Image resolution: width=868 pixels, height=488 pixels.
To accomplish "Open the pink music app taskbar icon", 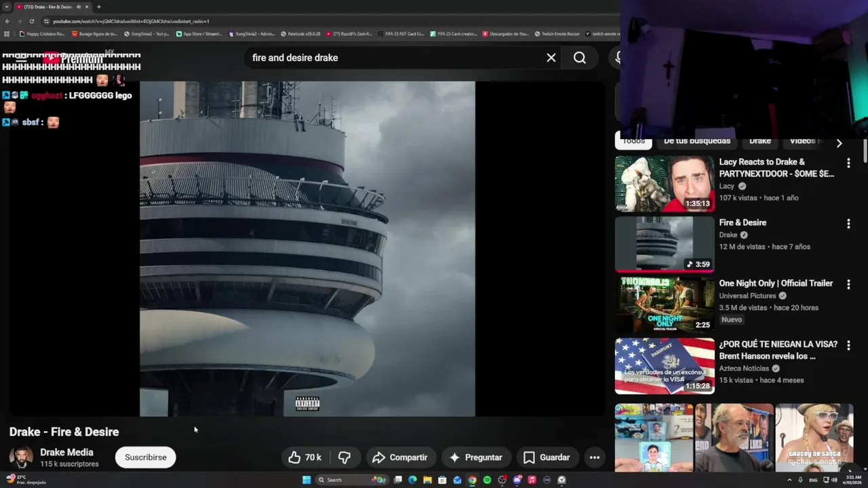I will pyautogui.click(x=532, y=480).
